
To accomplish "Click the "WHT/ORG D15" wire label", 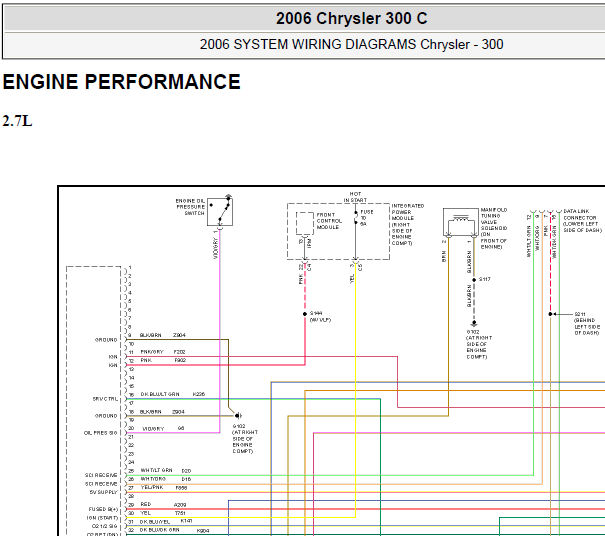I will click(x=166, y=479).
